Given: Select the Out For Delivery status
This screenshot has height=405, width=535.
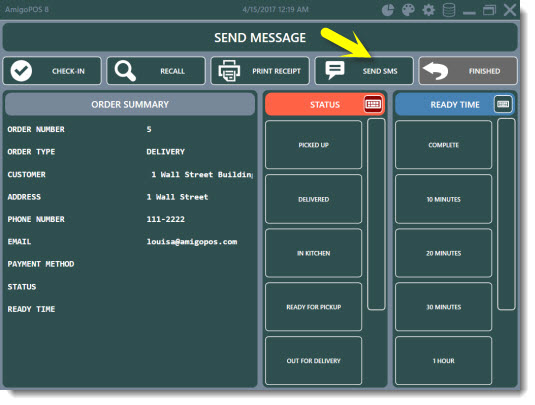Looking at the screenshot, I should (x=313, y=361).
